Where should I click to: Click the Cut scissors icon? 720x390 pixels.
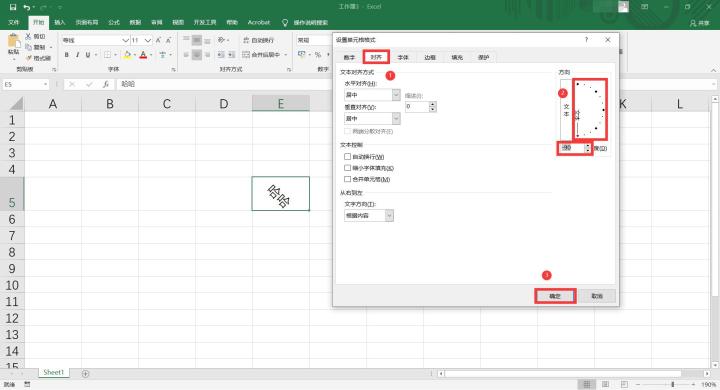point(28,36)
